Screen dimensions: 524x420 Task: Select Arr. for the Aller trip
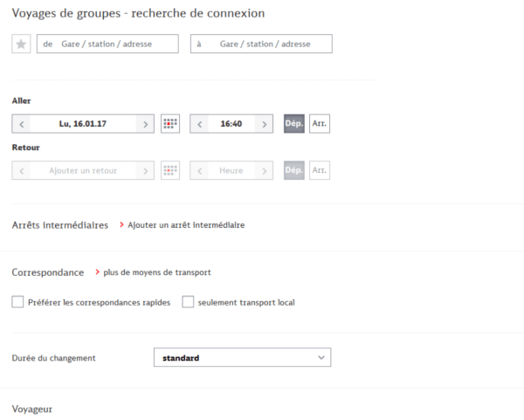[320, 124]
